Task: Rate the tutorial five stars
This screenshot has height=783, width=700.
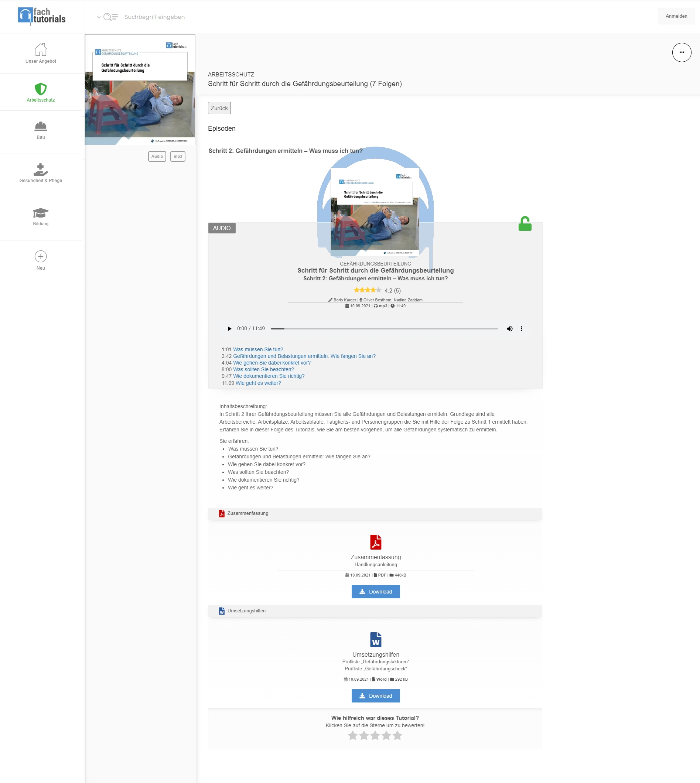Action: coord(397,736)
